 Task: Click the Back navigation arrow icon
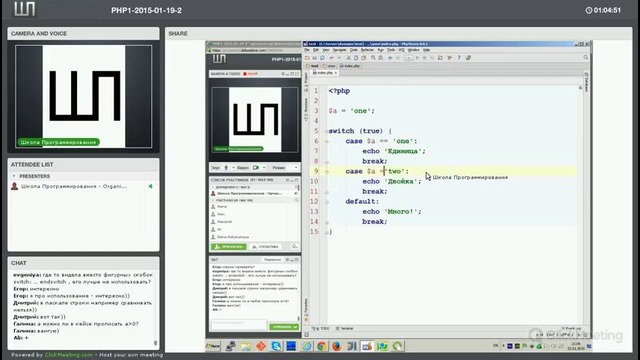tap(390, 58)
